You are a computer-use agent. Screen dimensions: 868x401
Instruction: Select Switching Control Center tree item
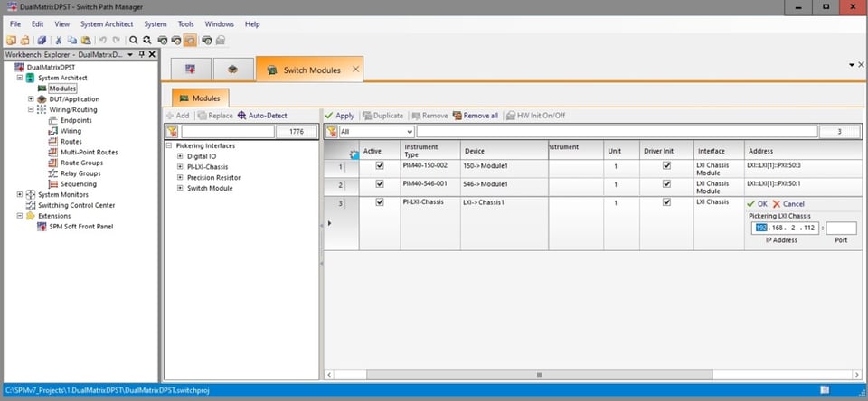pos(76,205)
